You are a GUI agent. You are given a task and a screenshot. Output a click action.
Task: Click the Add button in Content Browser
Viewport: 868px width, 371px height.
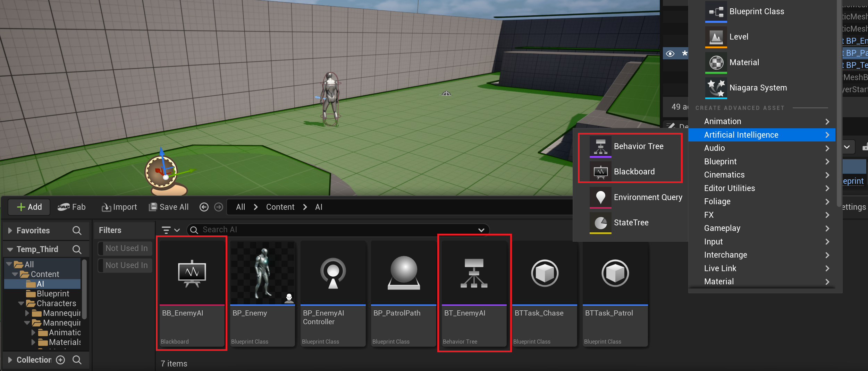click(29, 207)
